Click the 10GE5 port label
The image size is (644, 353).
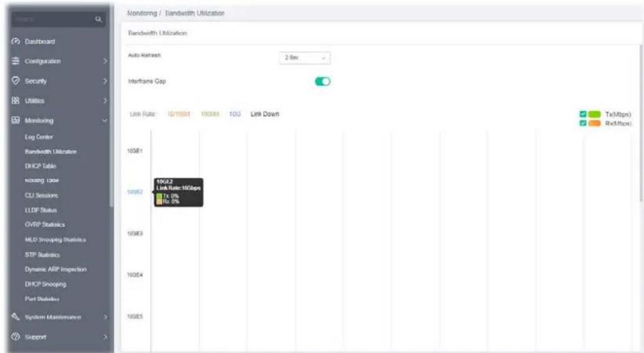click(x=134, y=316)
